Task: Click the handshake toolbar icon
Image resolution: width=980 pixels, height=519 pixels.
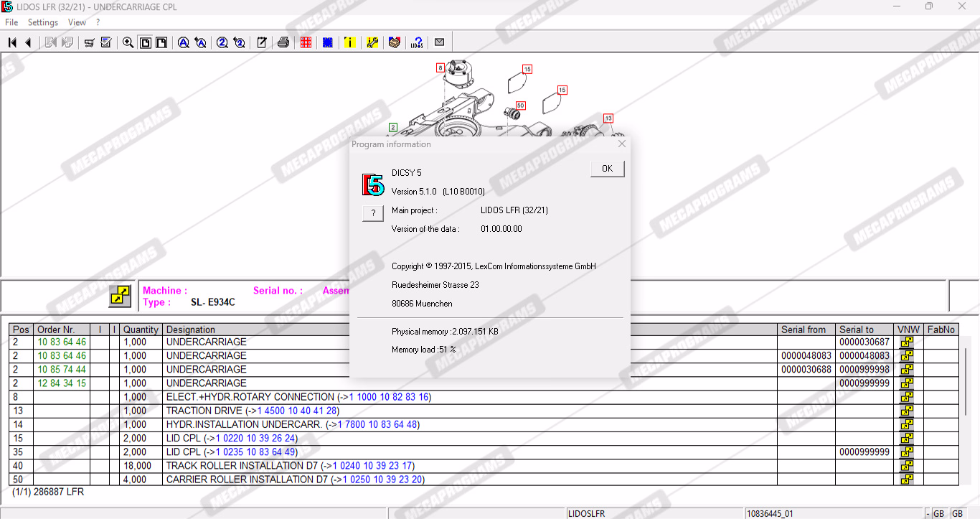Action: pos(394,42)
